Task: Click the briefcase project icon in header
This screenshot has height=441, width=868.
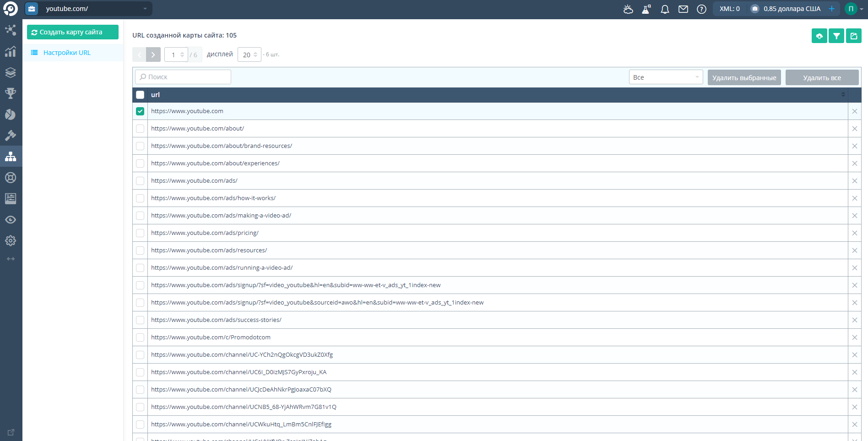Action: coord(32,9)
